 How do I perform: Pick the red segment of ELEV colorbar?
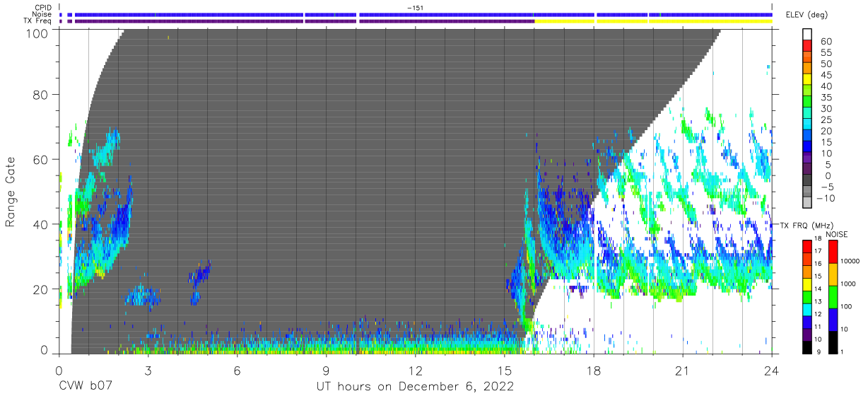pos(809,46)
